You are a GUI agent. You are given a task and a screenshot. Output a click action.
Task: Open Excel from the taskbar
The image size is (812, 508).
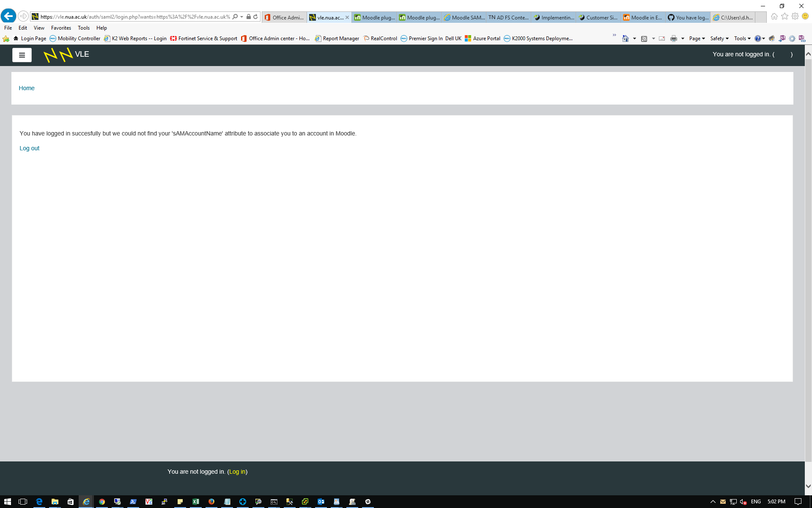196,502
